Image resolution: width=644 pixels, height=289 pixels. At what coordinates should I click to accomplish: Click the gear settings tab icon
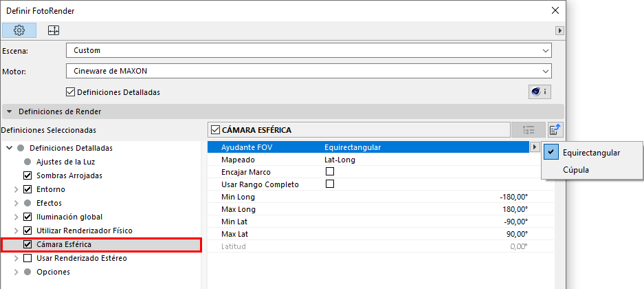[x=19, y=30]
